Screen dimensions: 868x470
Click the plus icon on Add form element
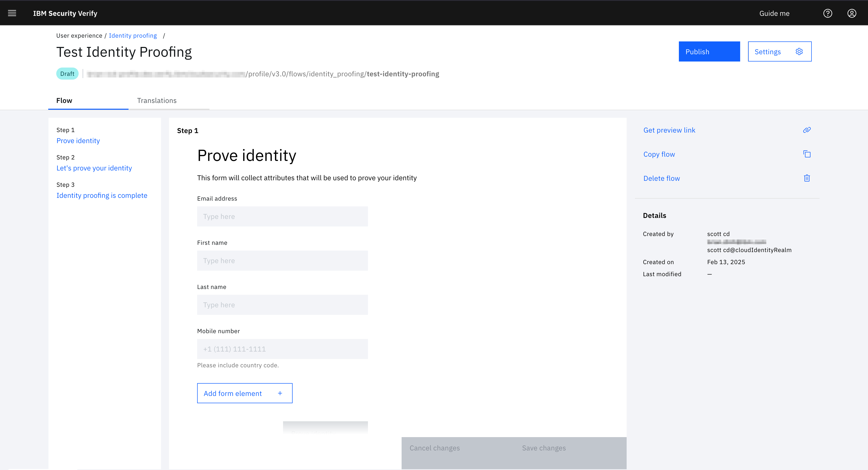coord(280,393)
